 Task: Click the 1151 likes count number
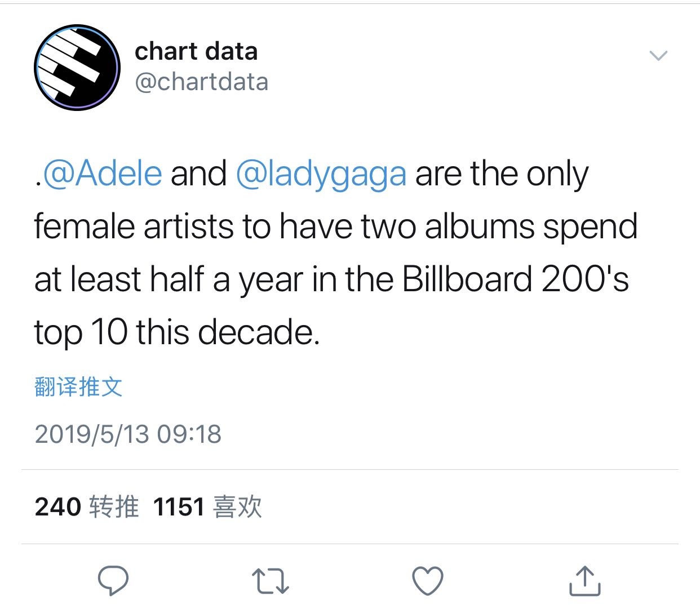pos(179,506)
